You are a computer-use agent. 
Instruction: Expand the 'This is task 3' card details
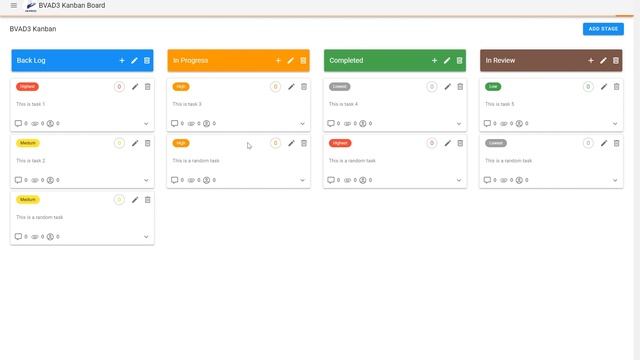click(x=302, y=124)
